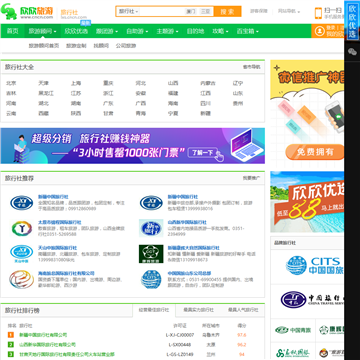Viewport: 360px width, 360px height.
Task: Click the 游客保障 top link
Action: click(x=259, y=11)
